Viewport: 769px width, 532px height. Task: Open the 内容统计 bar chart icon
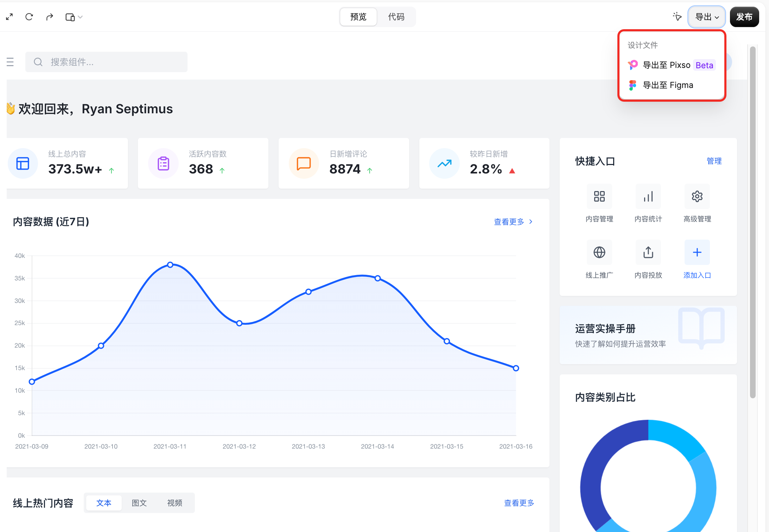648,196
